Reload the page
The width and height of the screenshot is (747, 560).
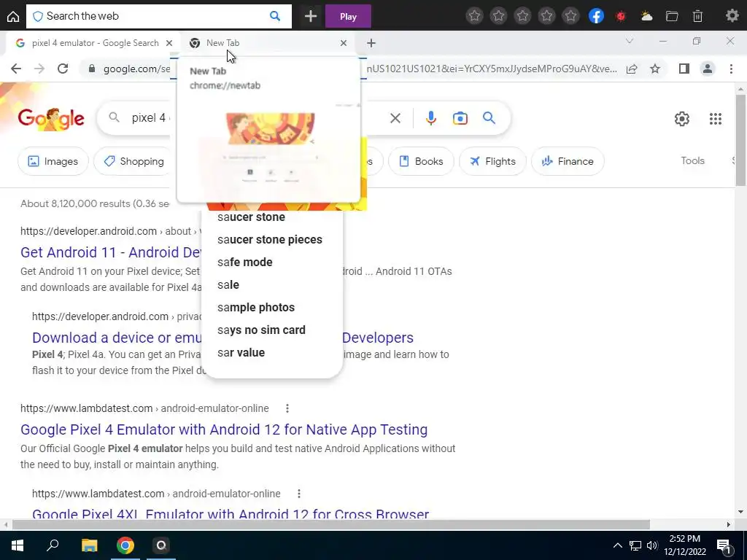[x=63, y=69]
